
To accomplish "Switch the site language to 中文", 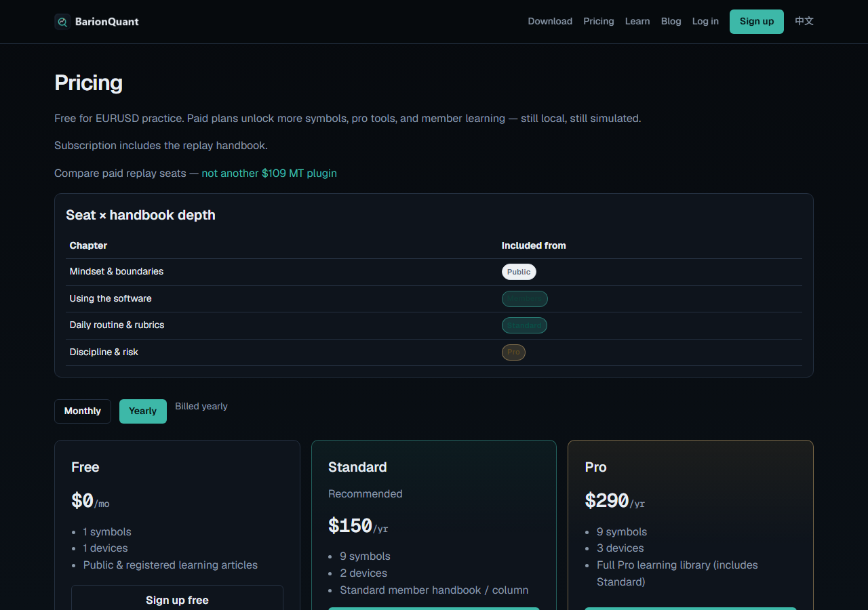I will pyautogui.click(x=804, y=22).
